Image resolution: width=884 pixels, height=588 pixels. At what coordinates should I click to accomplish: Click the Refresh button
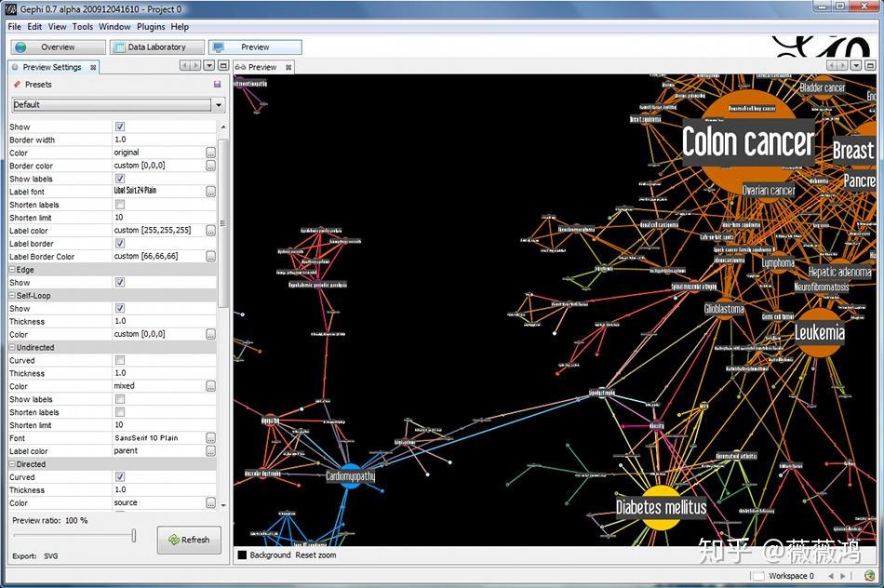pyautogui.click(x=188, y=540)
